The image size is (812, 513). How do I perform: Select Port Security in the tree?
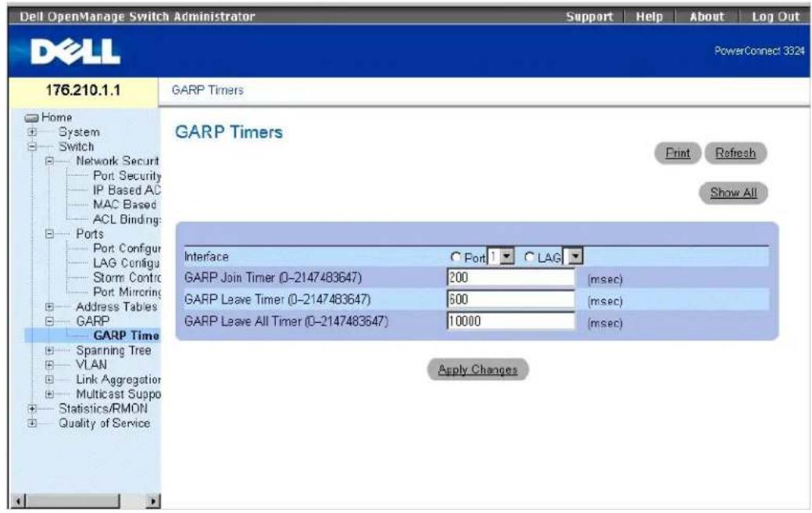127,176
